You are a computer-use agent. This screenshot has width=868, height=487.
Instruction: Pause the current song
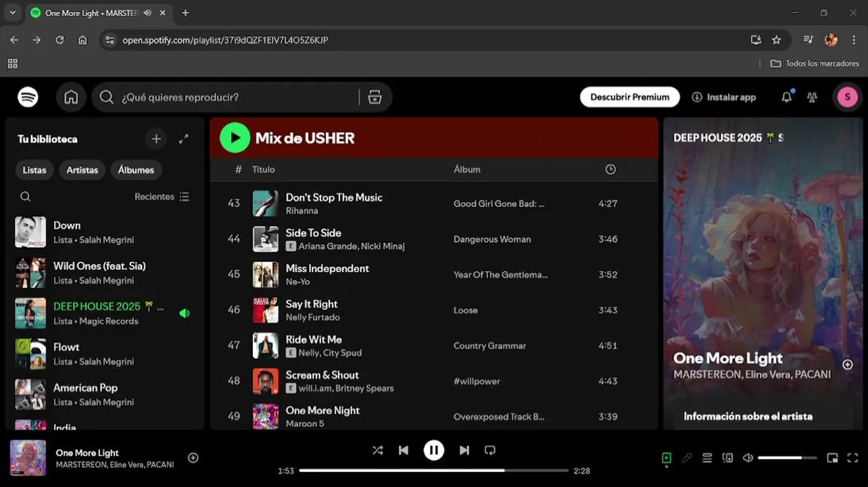(434, 450)
